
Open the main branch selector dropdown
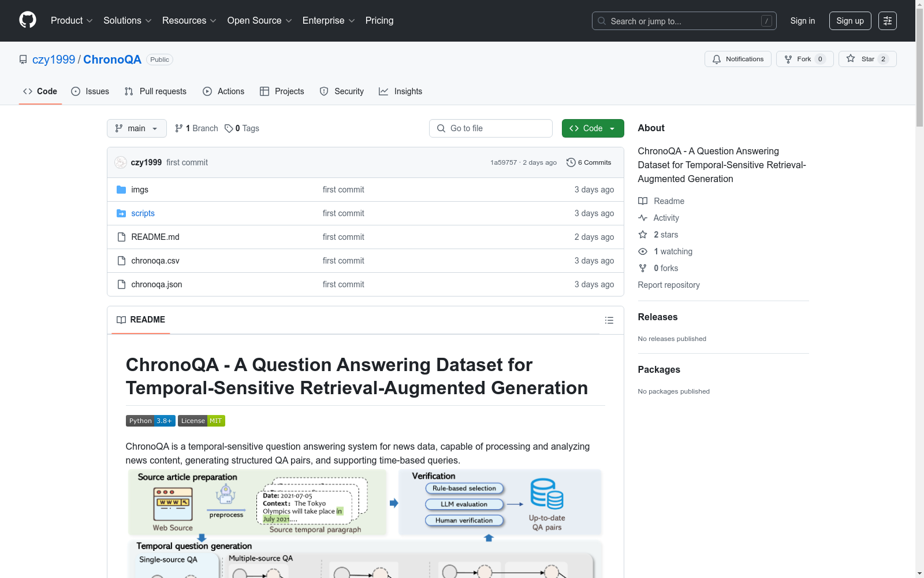pyautogui.click(x=137, y=128)
